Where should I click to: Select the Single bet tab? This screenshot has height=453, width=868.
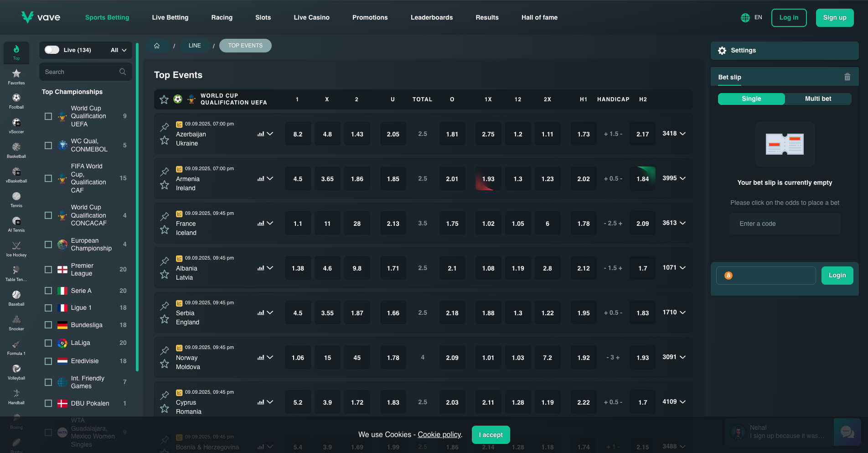tap(751, 99)
